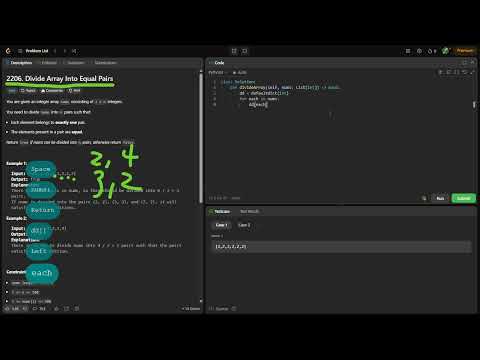Viewport: 480px width, 360px height.
Task: Switch to the Submissions tab
Action: coord(105,63)
